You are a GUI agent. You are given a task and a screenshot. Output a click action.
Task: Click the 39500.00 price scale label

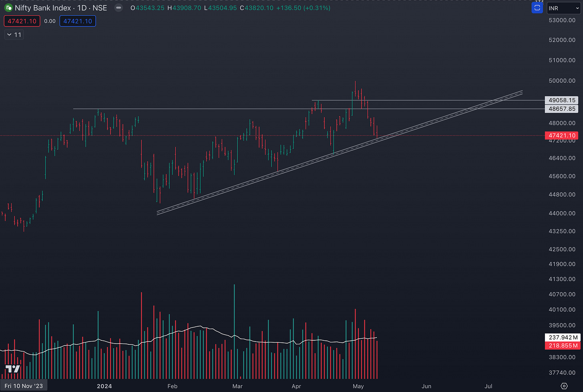[x=562, y=325]
